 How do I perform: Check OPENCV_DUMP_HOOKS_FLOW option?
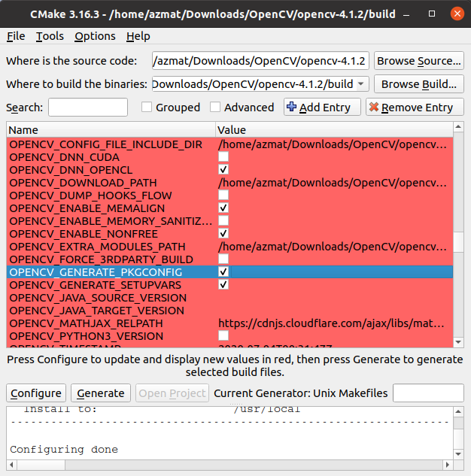(x=223, y=195)
